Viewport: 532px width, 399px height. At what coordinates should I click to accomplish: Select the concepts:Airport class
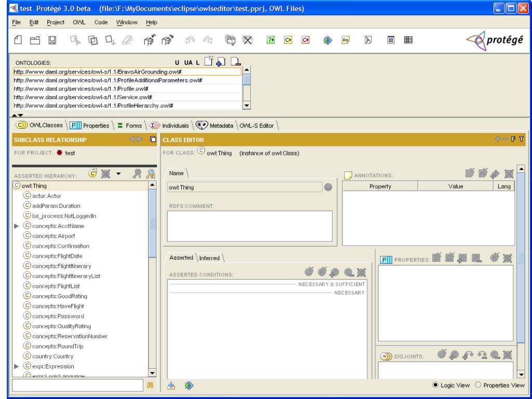(54, 236)
